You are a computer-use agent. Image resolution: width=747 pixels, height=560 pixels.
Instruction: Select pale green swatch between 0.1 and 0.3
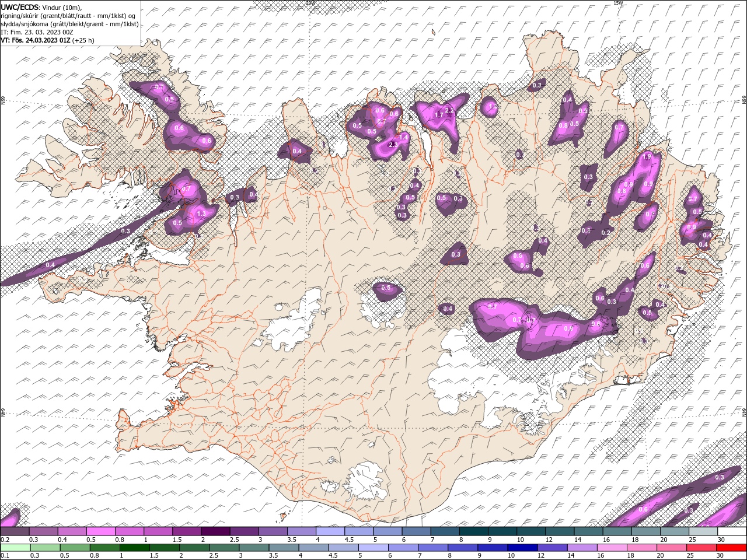pyautogui.click(x=15, y=548)
